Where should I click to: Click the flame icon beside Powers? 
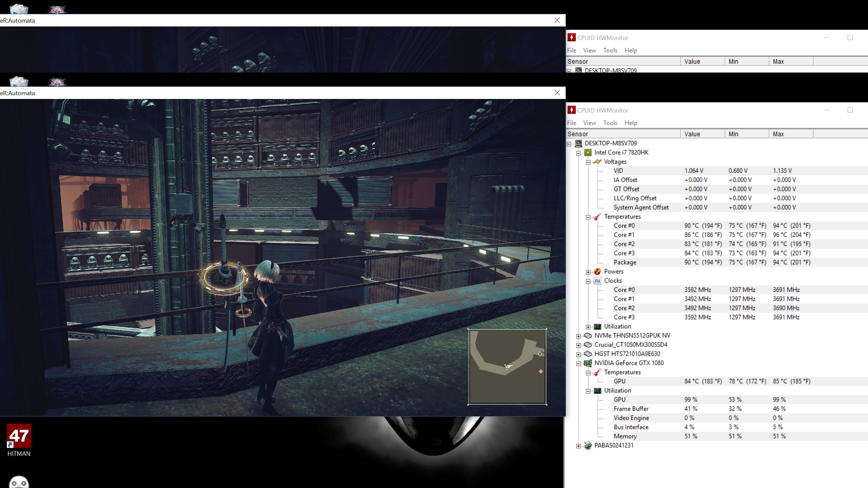[x=597, y=271]
